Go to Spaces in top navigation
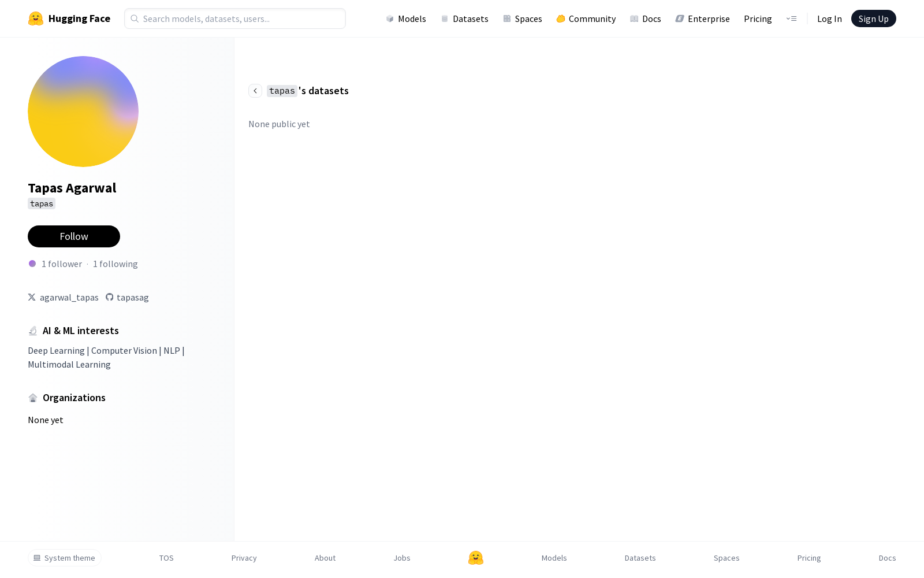This screenshot has width=924, height=578. click(522, 18)
